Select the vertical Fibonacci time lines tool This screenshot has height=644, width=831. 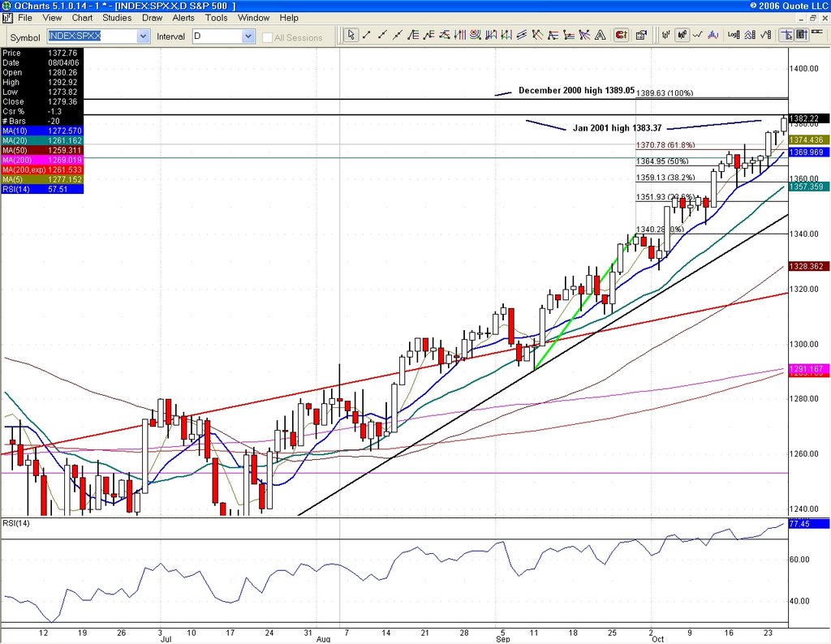coord(460,36)
